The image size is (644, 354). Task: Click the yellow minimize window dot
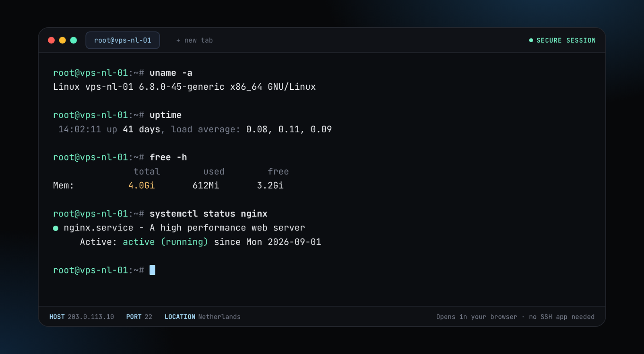click(62, 40)
